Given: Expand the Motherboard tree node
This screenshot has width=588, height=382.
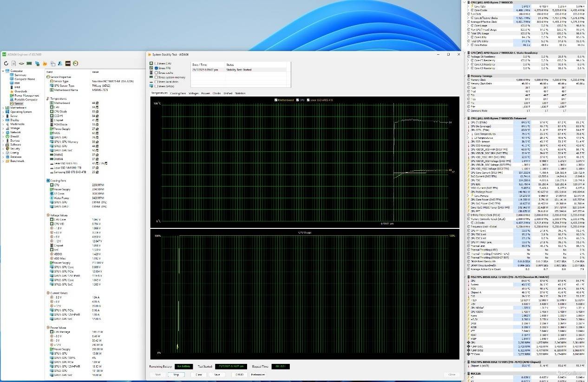Looking at the screenshot, I should pyautogui.click(x=3, y=108).
